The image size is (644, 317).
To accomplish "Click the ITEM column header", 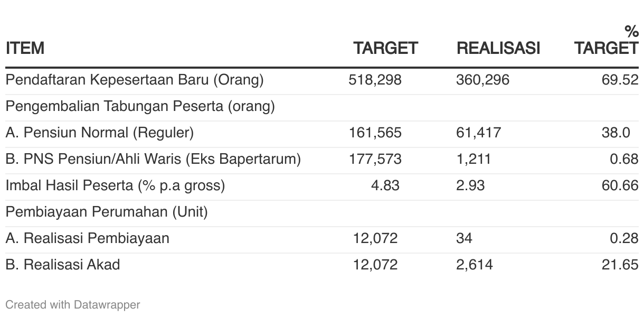I will [25, 49].
